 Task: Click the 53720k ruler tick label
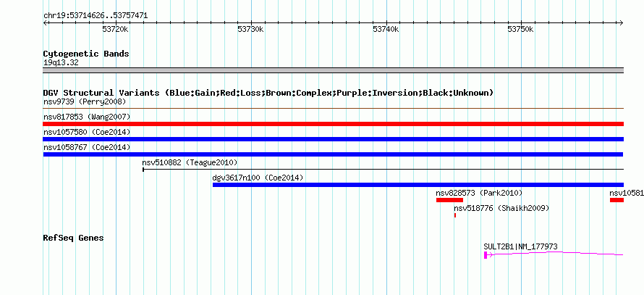click(115, 29)
